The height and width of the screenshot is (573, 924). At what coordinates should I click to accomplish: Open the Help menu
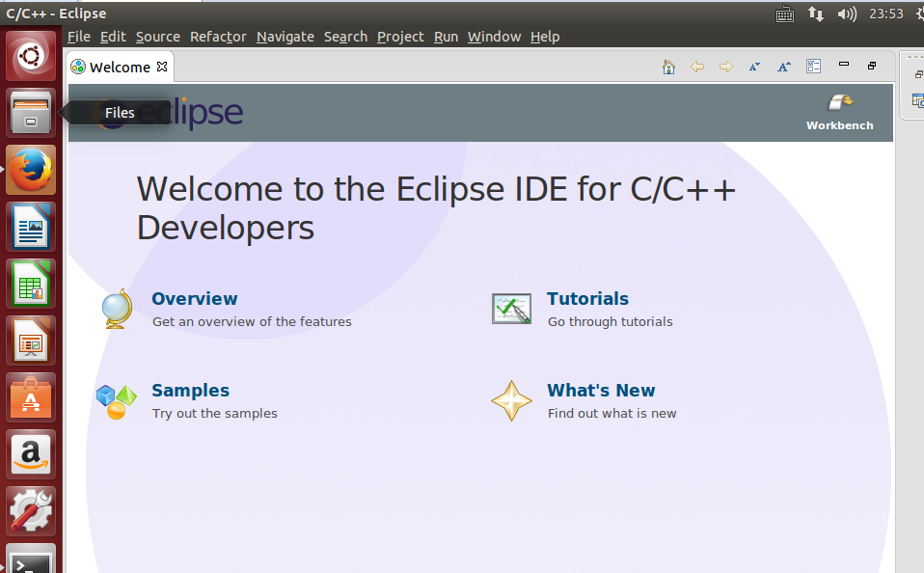[545, 37]
